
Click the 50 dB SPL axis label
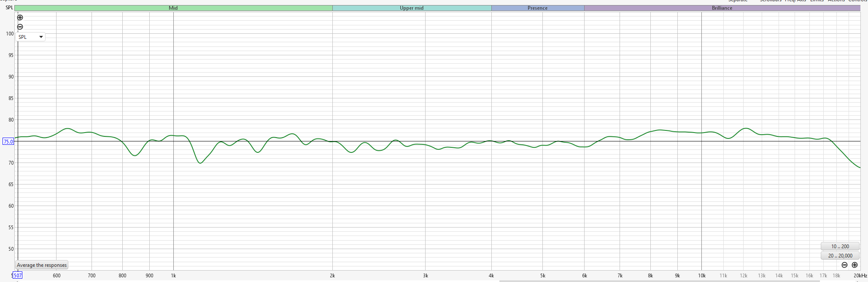point(11,249)
